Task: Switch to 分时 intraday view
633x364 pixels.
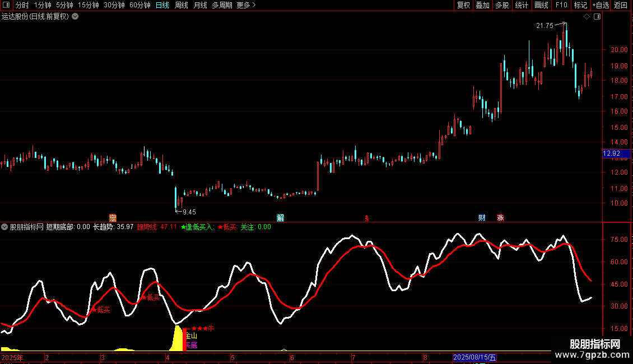Action: pyautogui.click(x=22, y=5)
